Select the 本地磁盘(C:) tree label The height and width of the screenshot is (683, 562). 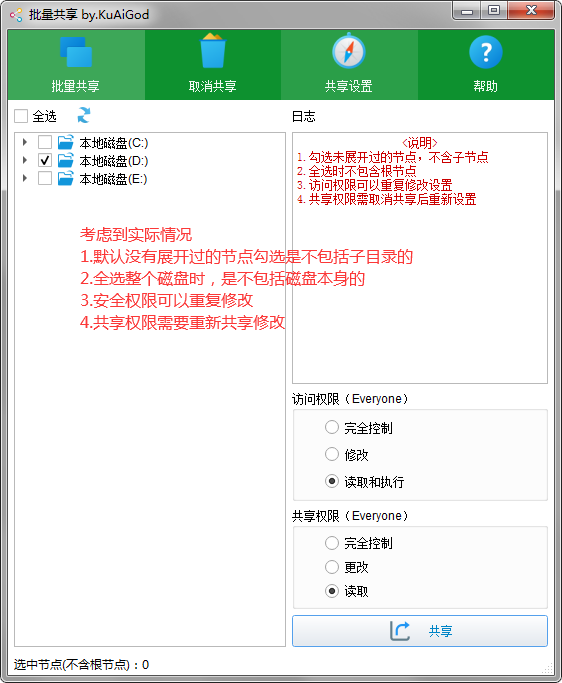pos(114,143)
